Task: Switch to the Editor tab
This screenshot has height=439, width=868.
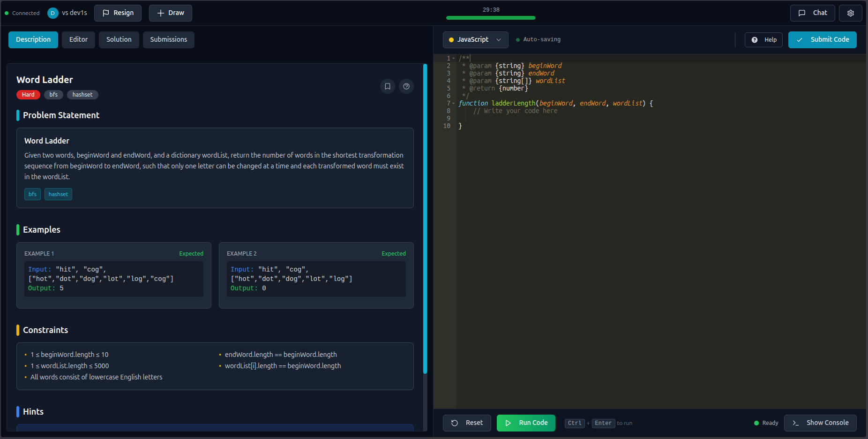Action: click(x=78, y=40)
